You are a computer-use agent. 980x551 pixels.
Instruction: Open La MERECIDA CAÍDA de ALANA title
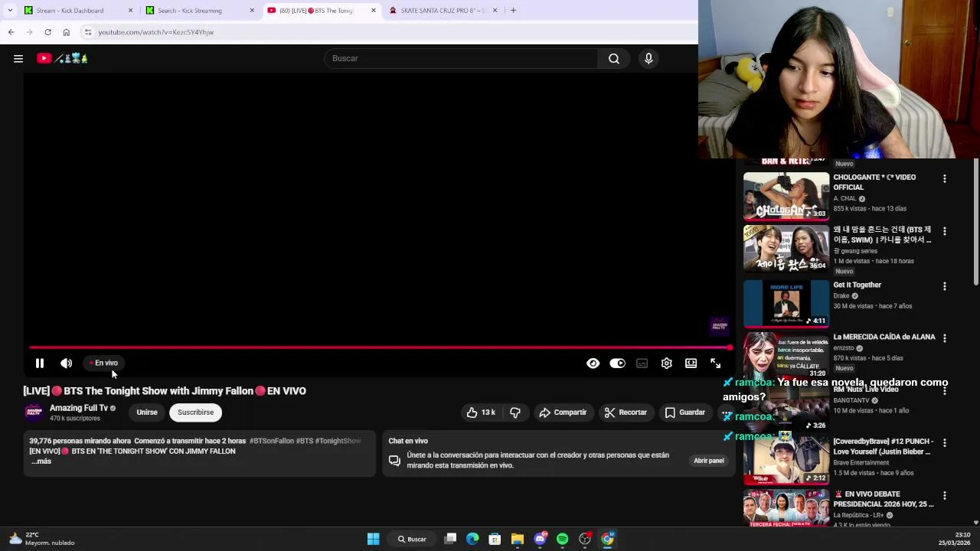click(x=884, y=337)
